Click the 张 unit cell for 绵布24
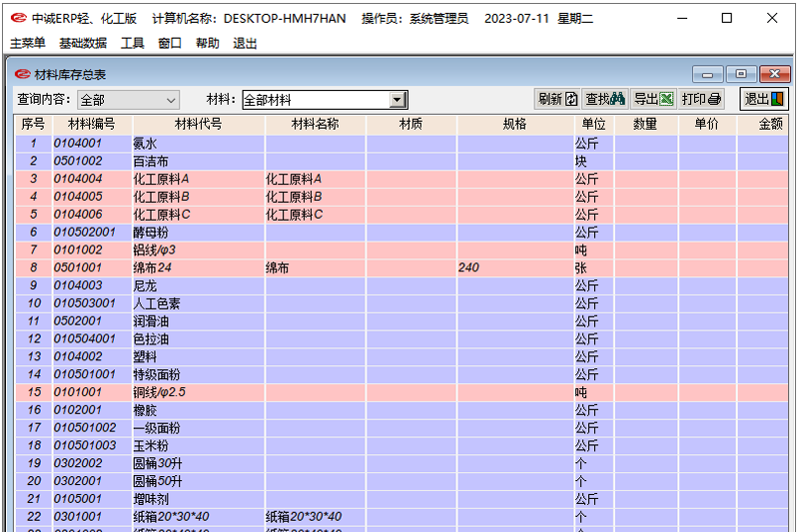 (593, 267)
